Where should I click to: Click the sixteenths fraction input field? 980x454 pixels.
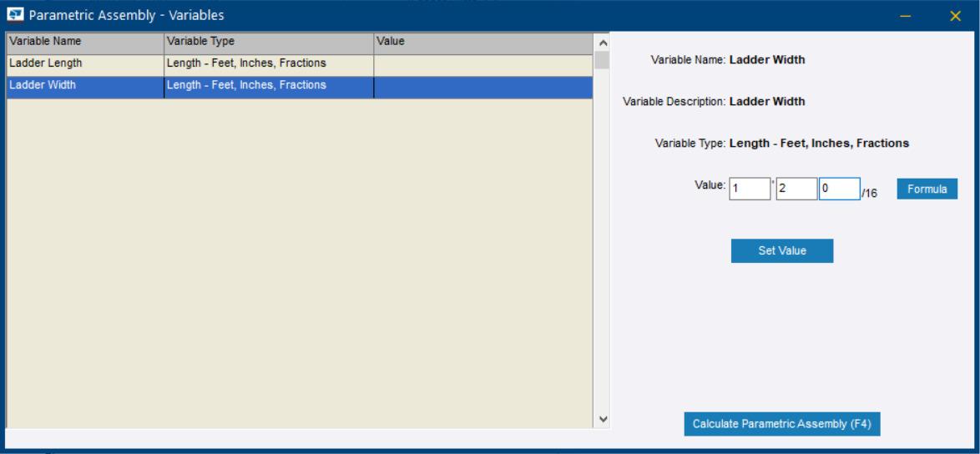840,189
